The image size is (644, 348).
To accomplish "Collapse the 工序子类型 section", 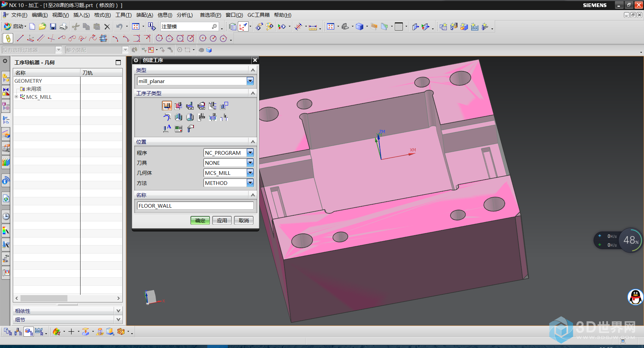I will [253, 93].
